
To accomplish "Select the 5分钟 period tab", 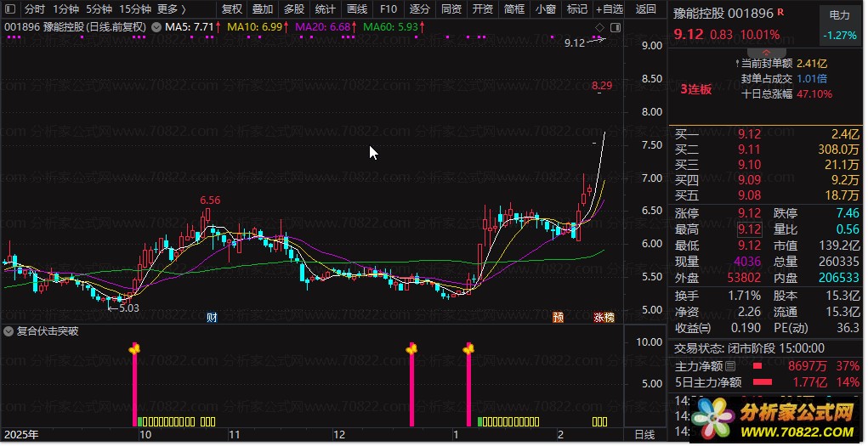I will pyautogui.click(x=99, y=8).
